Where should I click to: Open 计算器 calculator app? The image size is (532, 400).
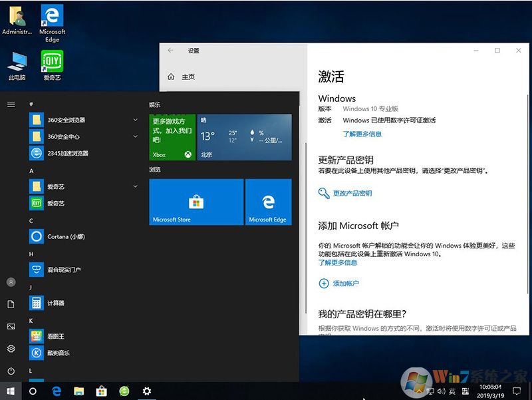(x=83, y=303)
